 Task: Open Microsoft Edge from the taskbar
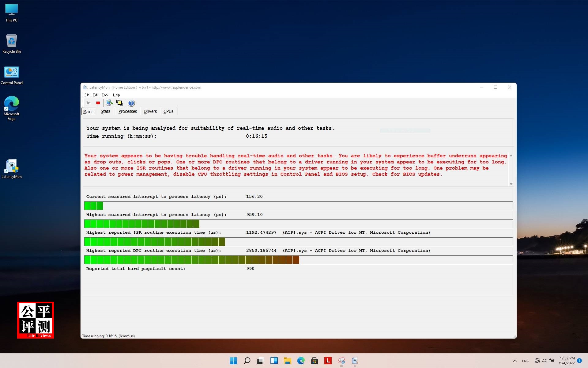click(301, 361)
